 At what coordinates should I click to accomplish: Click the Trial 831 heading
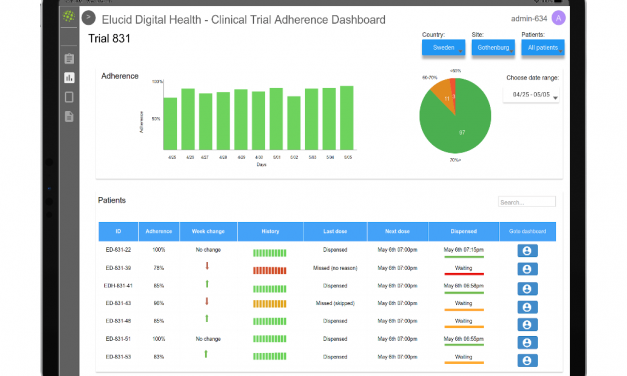point(109,39)
